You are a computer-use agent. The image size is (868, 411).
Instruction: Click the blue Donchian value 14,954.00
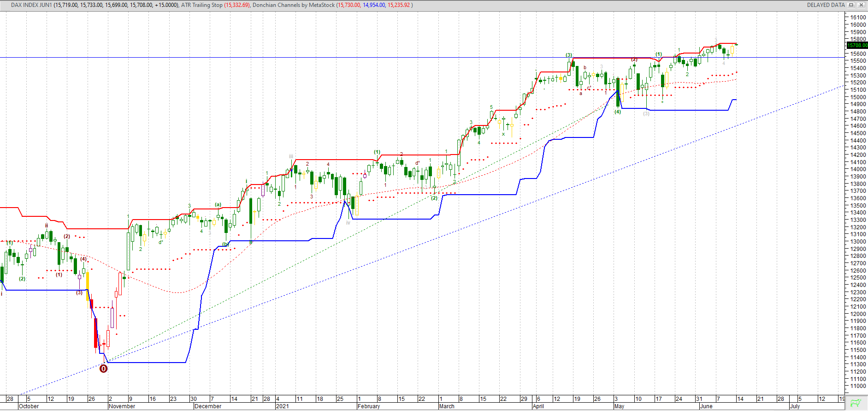tap(374, 5)
